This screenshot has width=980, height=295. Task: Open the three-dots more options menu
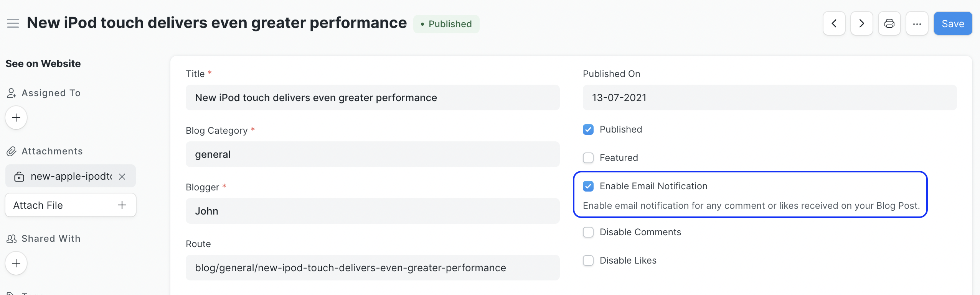point(917,23)
